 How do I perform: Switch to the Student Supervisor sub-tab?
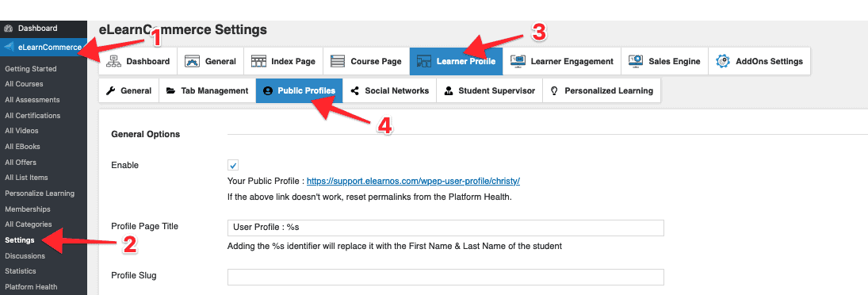click(489, 90)
